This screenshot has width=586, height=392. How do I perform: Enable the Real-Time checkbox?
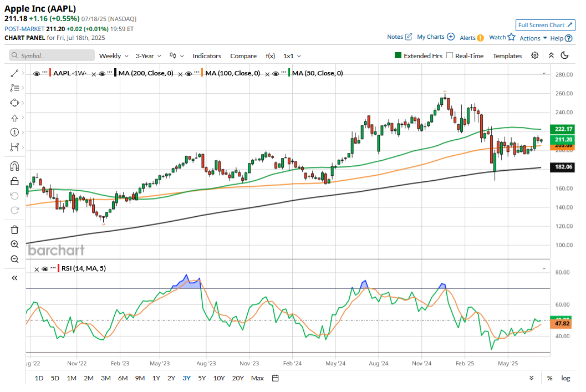click(450, 55)
